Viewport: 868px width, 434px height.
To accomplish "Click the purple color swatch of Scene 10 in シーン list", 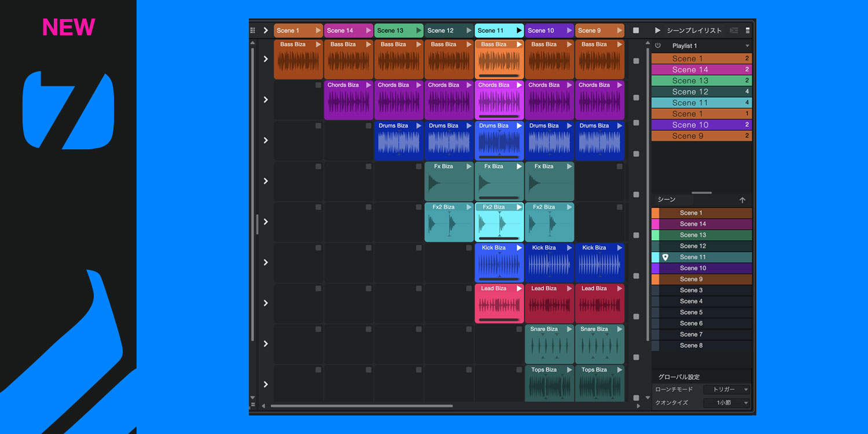I will [x=655, y=269].
